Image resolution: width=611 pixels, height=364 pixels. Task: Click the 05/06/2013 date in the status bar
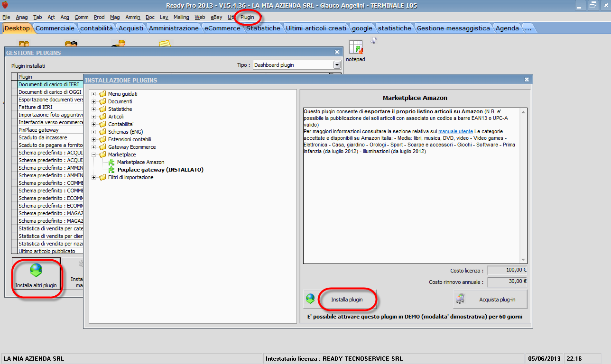(544, 359)
